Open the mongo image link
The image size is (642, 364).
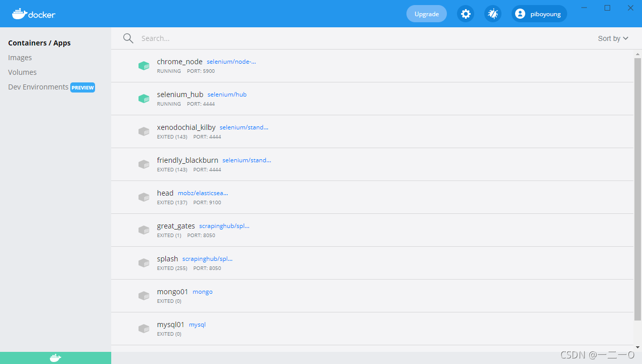coord(203,292)
